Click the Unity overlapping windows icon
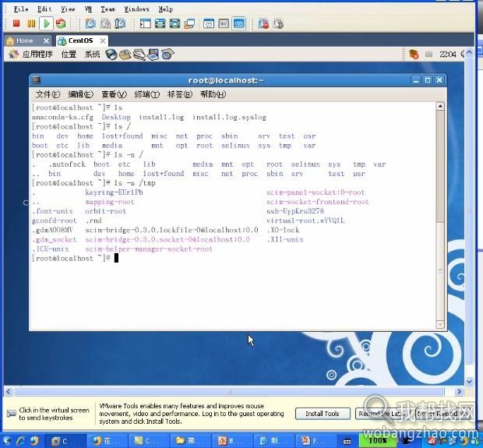The image size is (483, 448). tap(189, 23)
